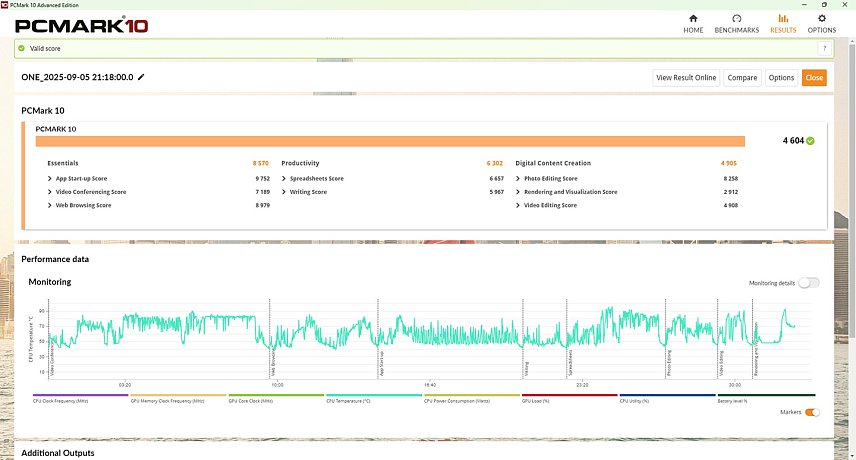Screen dimensions: 856x460
Task: Enable the Monitoring details toggle
Action: tap(808, 283)
